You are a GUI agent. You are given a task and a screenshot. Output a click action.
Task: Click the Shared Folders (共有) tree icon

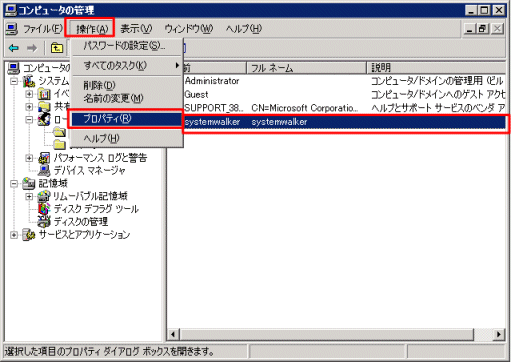click(44, 107)
